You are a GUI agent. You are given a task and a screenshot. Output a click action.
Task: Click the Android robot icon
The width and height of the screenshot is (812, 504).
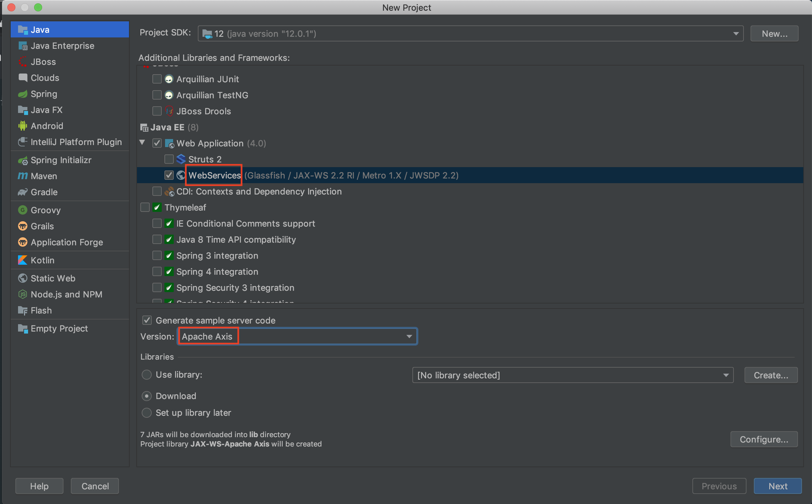tap(23, 126)
